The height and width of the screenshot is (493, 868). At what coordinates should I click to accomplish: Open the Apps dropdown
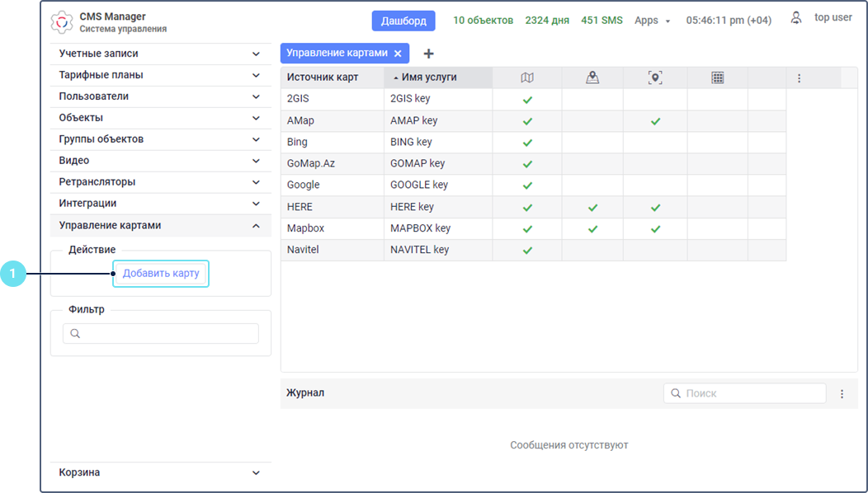652,21
